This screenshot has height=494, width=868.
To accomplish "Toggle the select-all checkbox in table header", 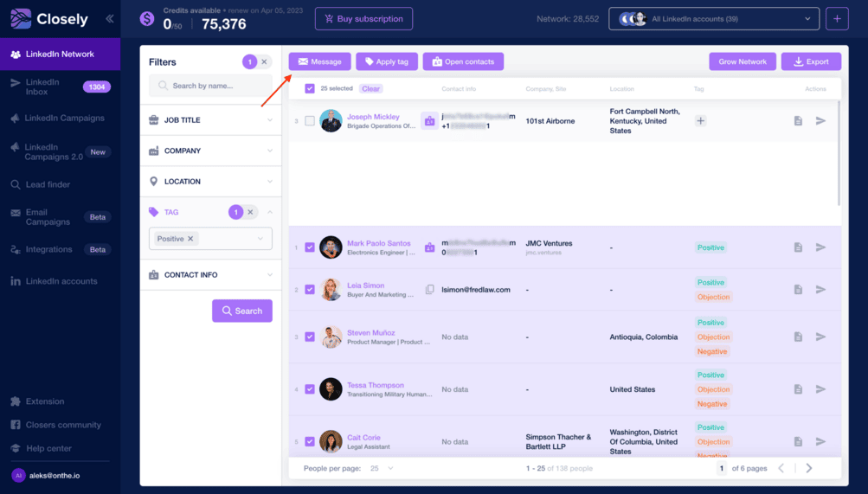I will [x=310, y=88].
